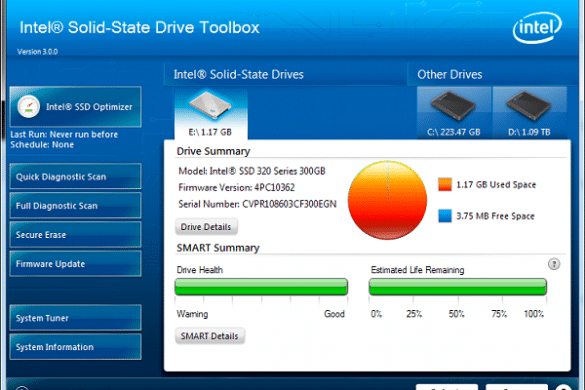Select the D:\ 1.09 TB drive

(529, 113)
